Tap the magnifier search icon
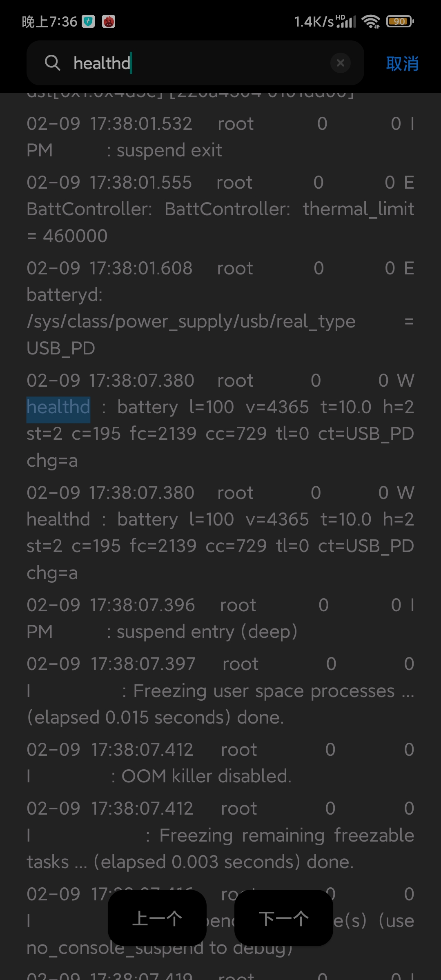441x980 pixels. 52,63
